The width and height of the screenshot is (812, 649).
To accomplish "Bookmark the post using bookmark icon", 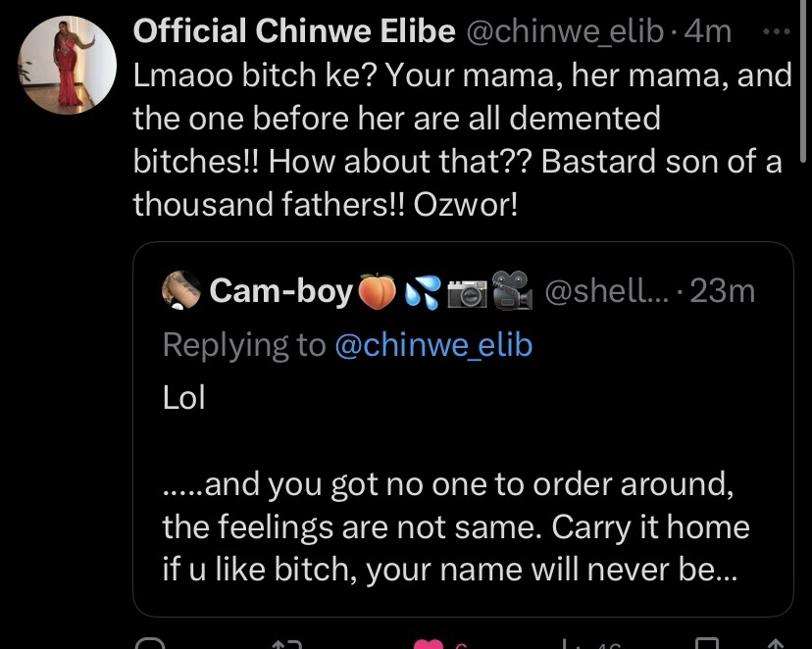I will tap(707, 644).
